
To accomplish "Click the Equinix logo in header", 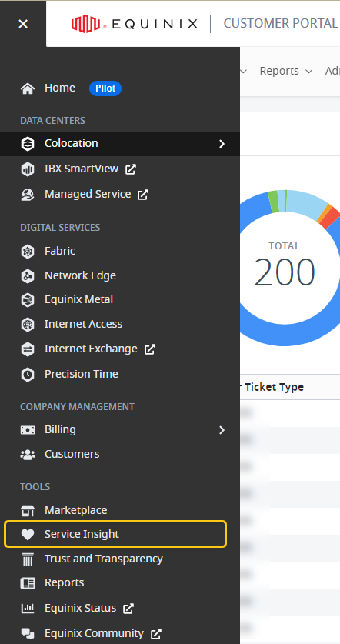I will tap(135, 24).
